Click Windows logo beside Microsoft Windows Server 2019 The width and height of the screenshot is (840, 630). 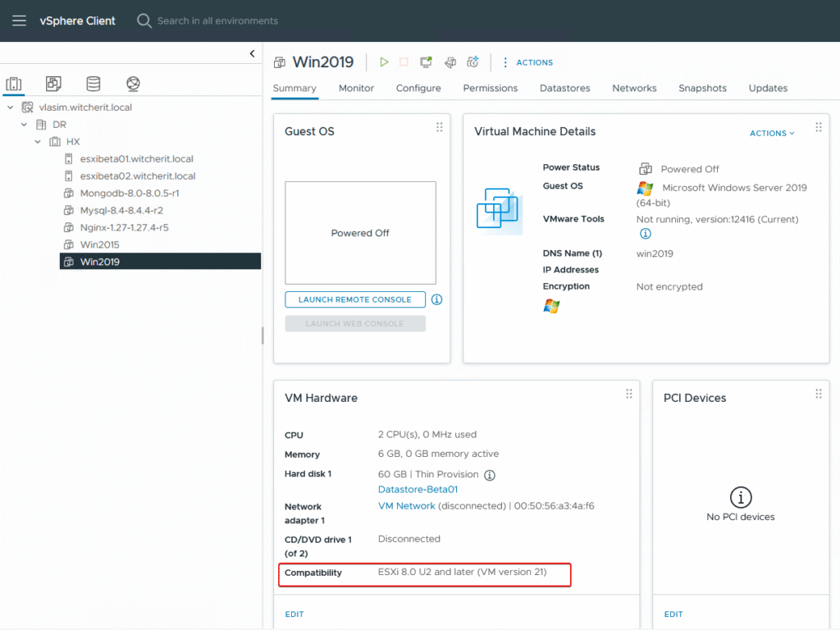click(645, 189)
